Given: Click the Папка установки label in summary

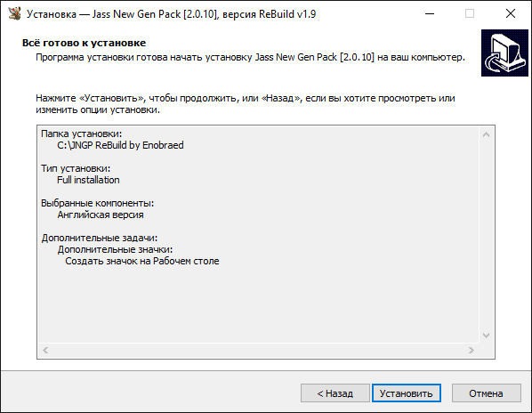Looking at the screenshot, I should 82,134.
